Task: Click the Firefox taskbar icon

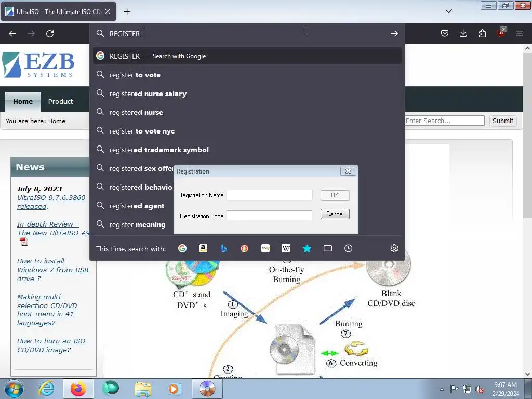Action: pos(78,389)
